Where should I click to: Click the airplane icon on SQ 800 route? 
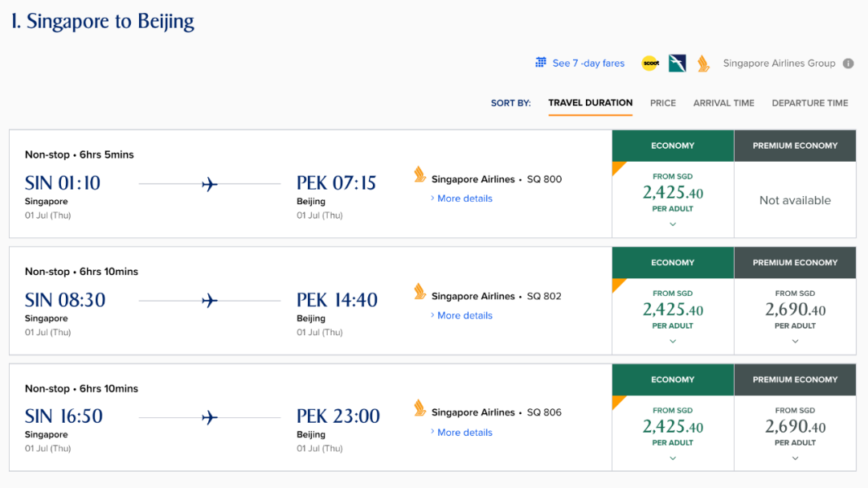click(x=210, y=184)
